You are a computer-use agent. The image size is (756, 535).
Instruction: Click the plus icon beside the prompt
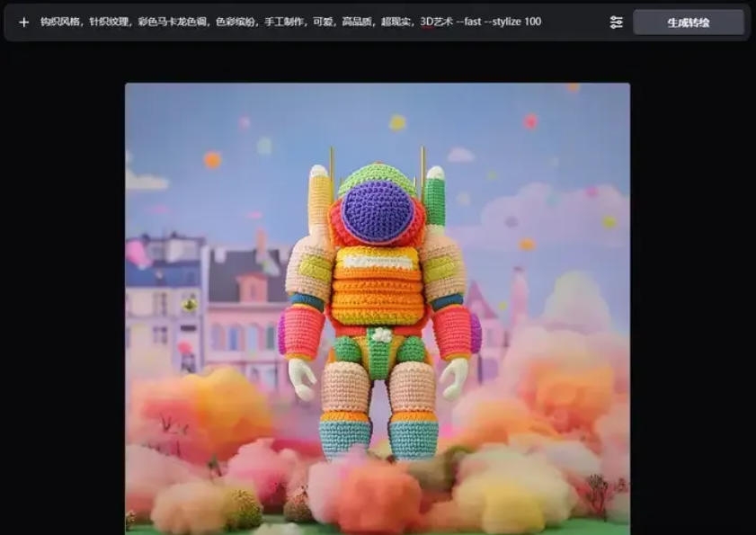pos(23,22)
